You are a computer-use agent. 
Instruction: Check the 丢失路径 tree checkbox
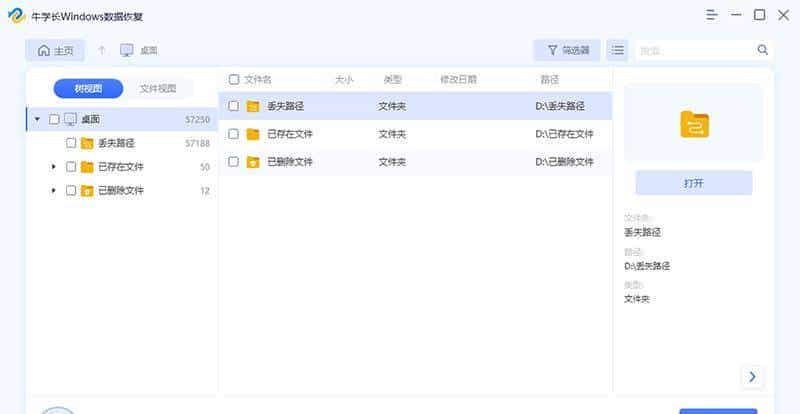[x=71, y=143]
